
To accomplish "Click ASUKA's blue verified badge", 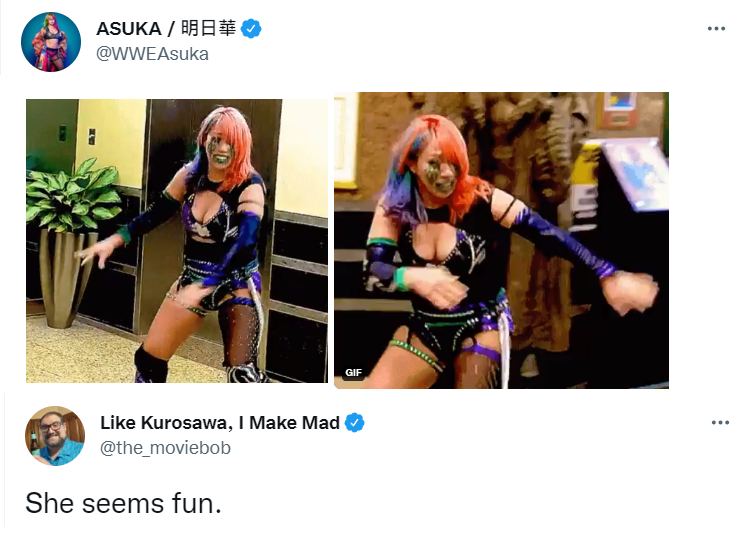I will click(x=251, y=29).
